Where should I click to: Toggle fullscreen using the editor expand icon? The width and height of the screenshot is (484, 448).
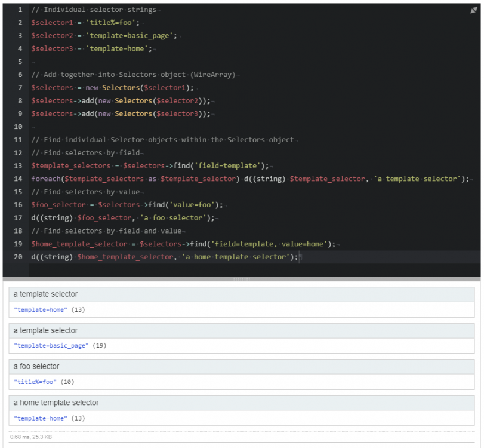click(474, 11)
